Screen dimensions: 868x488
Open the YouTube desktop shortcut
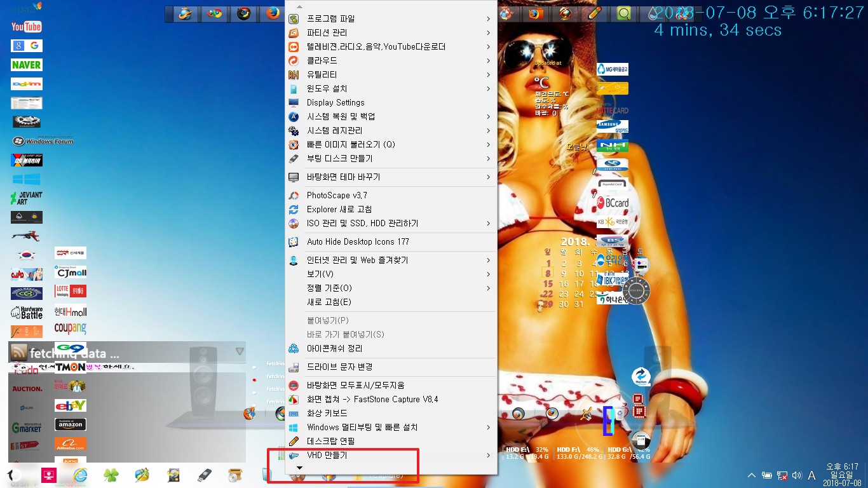[x=27, y=27]
